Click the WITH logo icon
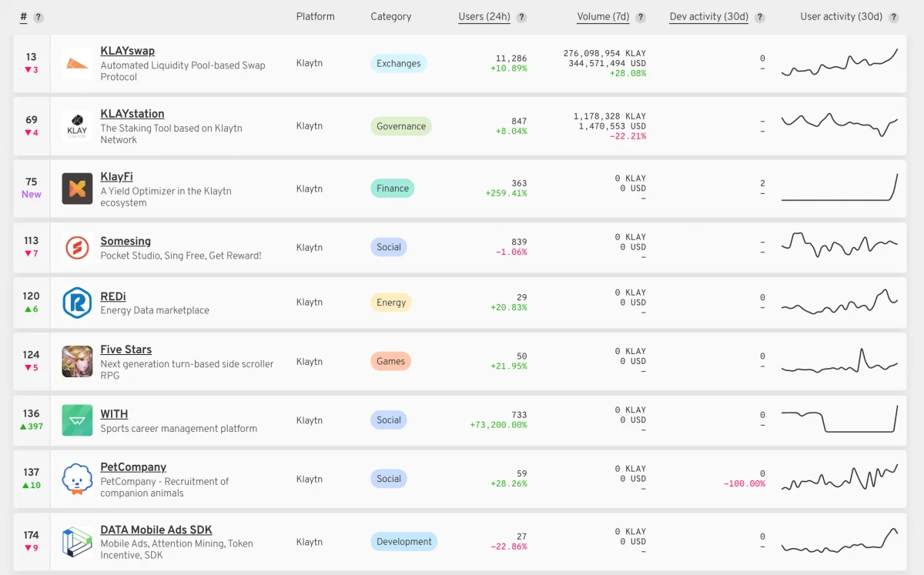Viewport: 924px width, 575px height. click(x=77, y=420)
